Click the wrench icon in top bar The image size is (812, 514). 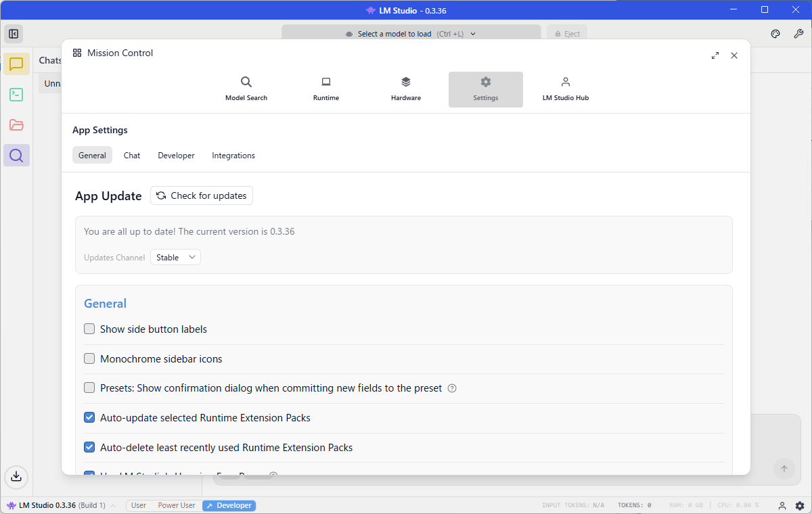point(798,34)
